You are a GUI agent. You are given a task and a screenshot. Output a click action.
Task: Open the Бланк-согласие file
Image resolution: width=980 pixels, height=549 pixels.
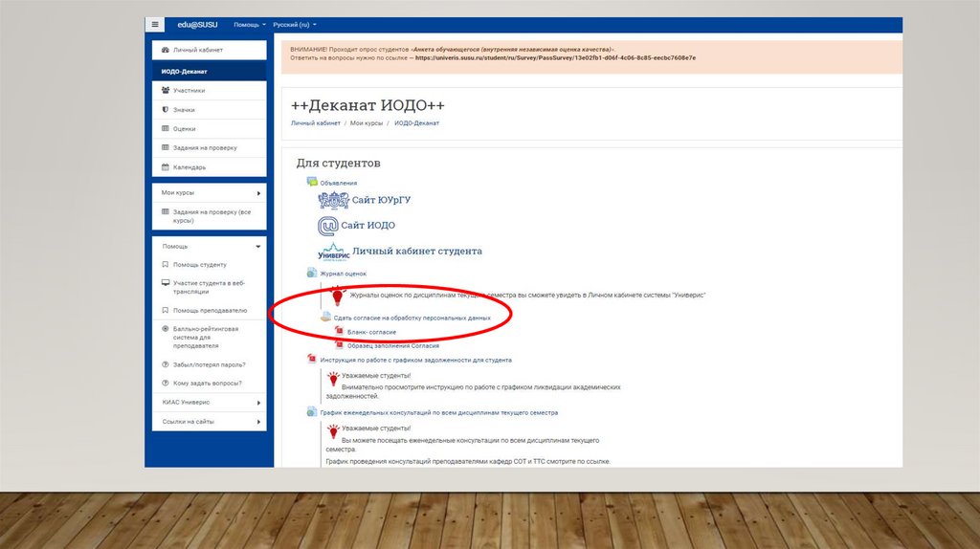point(371,332)
